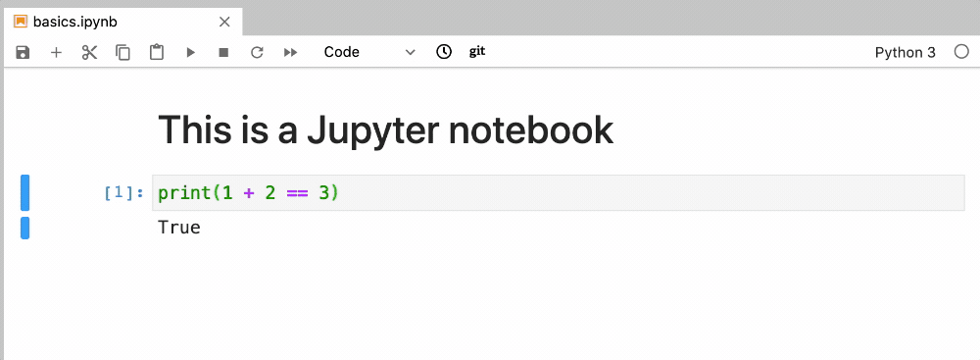Screen dimensions: 980x360
Task: Collapse the True output using its blue bar
Action: click(x=25, y=228)
